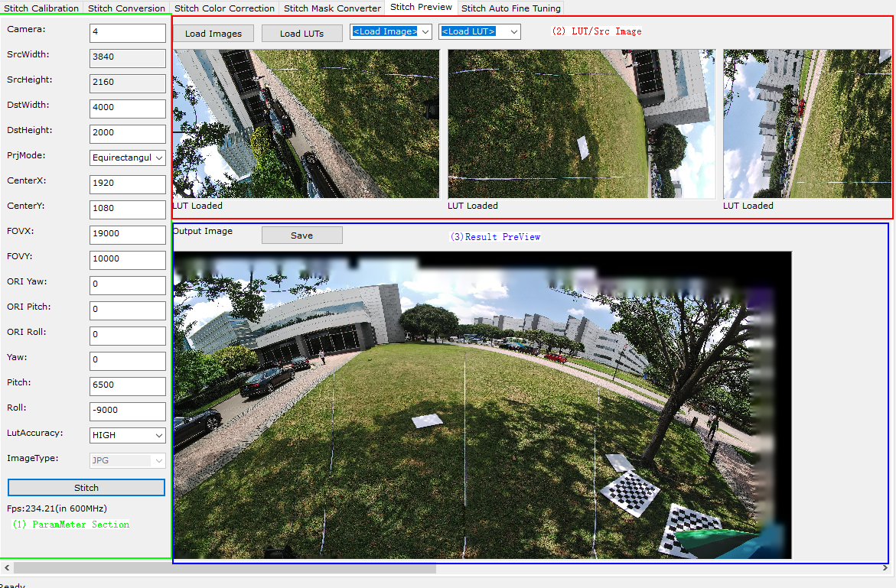Screen dimensions: 896x588
Task: Click the Stitch button
Action: pyautogui.click(x=86, y=488)
